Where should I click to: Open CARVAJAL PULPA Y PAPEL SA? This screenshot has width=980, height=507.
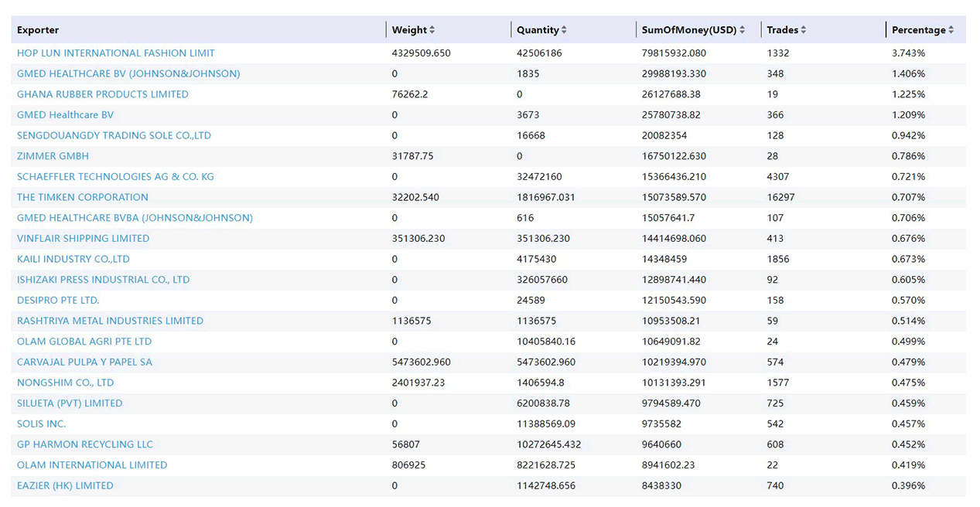[85, 362]
